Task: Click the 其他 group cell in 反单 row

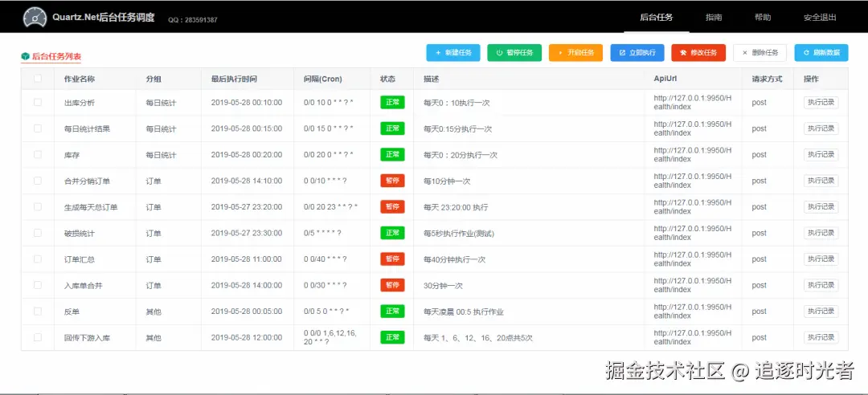Action: click(x=154, y=312)
